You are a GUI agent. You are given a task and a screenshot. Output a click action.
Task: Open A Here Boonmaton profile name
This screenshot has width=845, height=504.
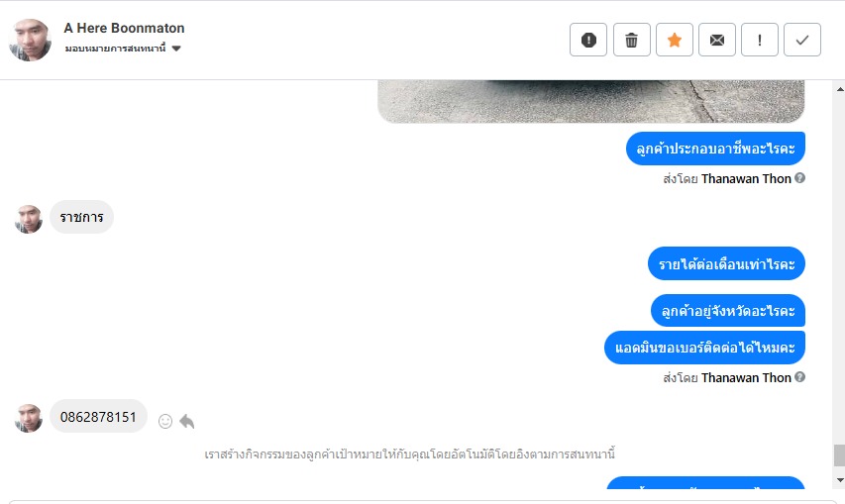tap(124, 28)
